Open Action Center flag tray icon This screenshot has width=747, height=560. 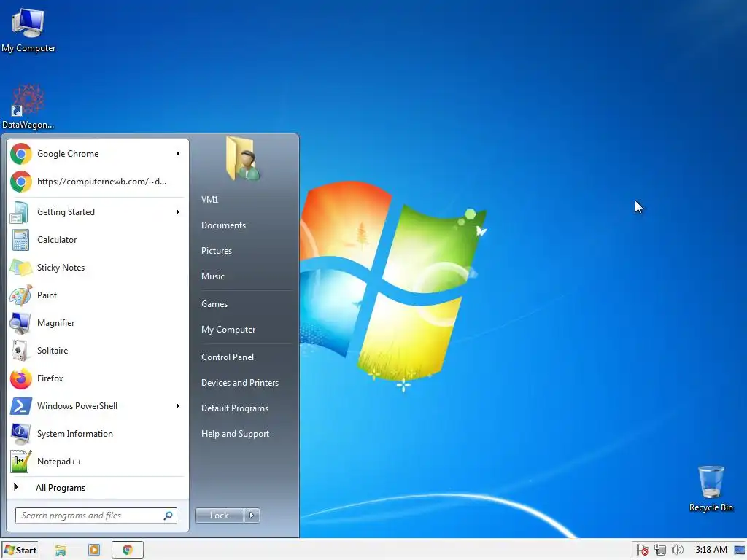[642, 550]
